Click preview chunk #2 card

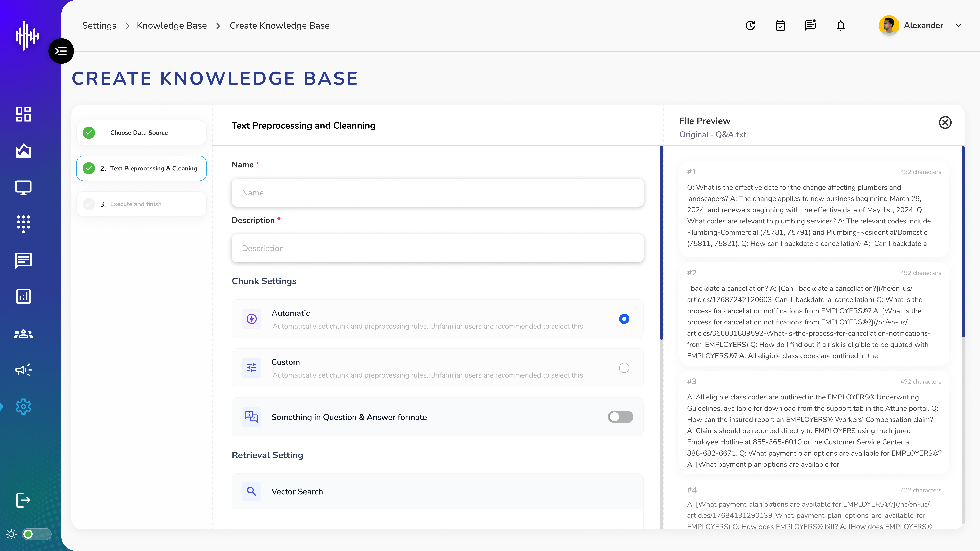[x=814, y=314]
